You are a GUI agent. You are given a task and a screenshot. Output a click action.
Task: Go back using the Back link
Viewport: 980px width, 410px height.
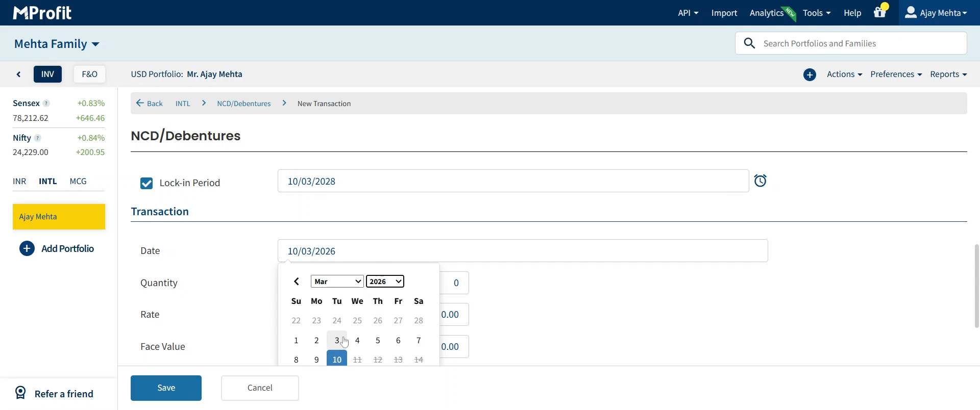pyautogui.click(x=150, y=104)
